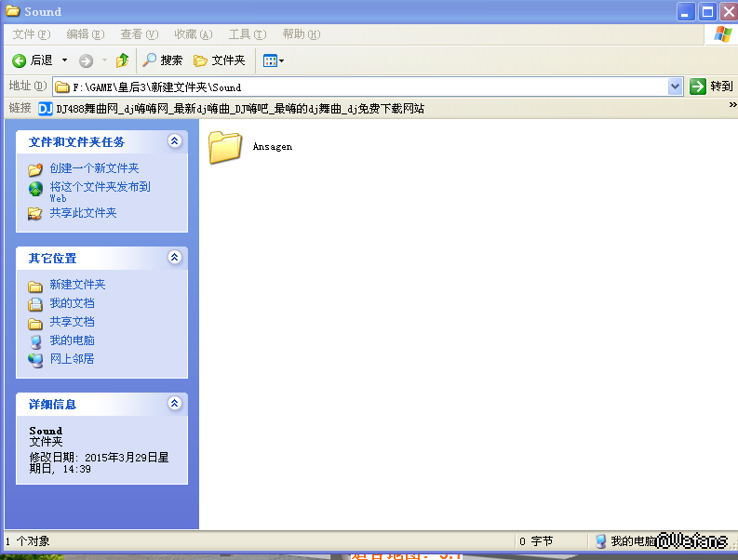Viewport: 738px width, 560px height.
Task: Collapse the 其它位置 panel
Action: coord(175,257)
